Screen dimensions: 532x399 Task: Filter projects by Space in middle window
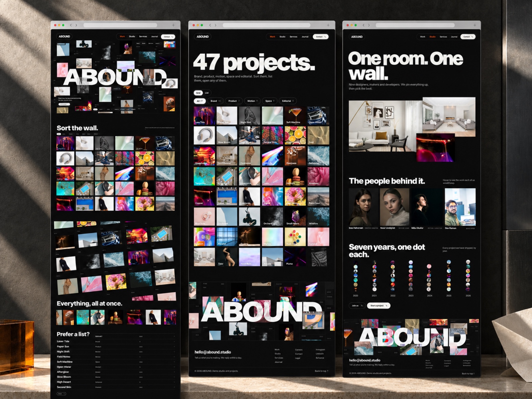(270, 101)
